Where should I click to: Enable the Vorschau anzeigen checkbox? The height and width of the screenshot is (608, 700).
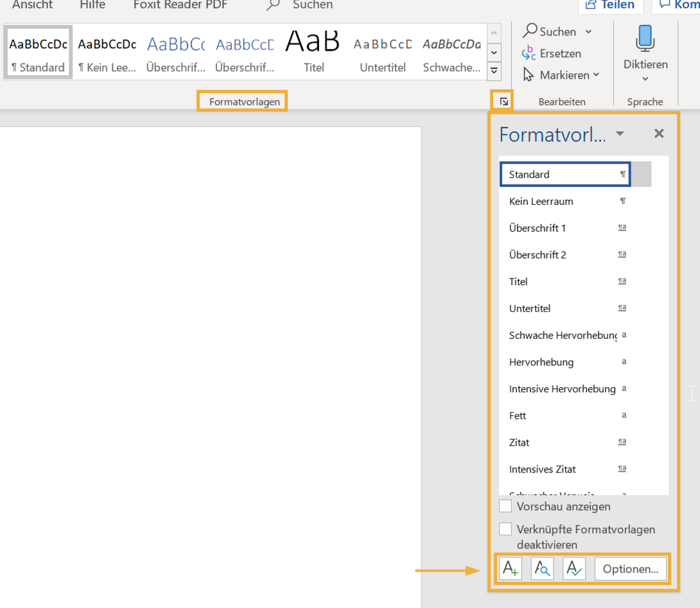pyautogui.click(x=505, y=506)
